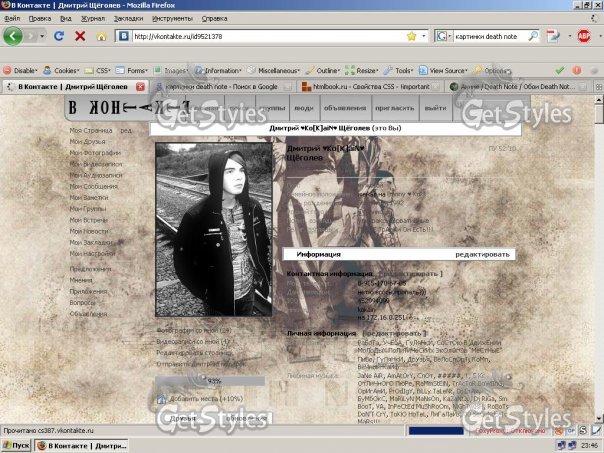Image resolution: width=604 pixels, height=453 pixels.
Task: Close the В Контакте tab with red X
Action: [x=140, y=87]
